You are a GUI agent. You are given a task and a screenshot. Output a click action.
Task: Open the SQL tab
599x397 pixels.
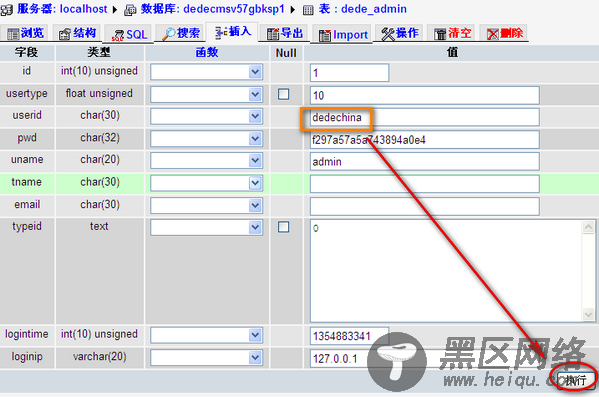coord(129,35)
